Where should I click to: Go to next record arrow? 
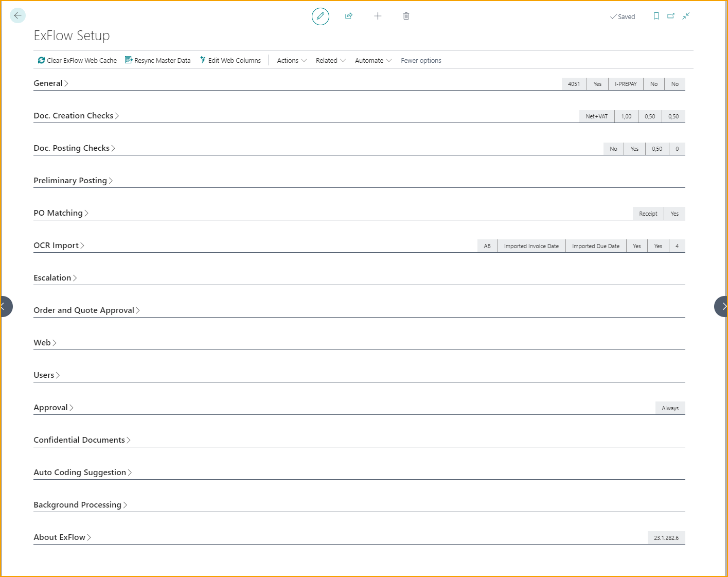721,306
